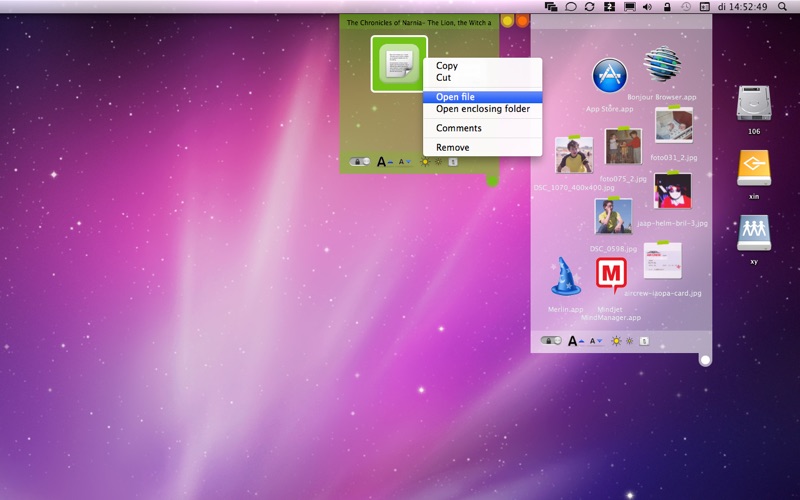
Task: Click small sun dim icon in green panel
Action: (436, 161)
